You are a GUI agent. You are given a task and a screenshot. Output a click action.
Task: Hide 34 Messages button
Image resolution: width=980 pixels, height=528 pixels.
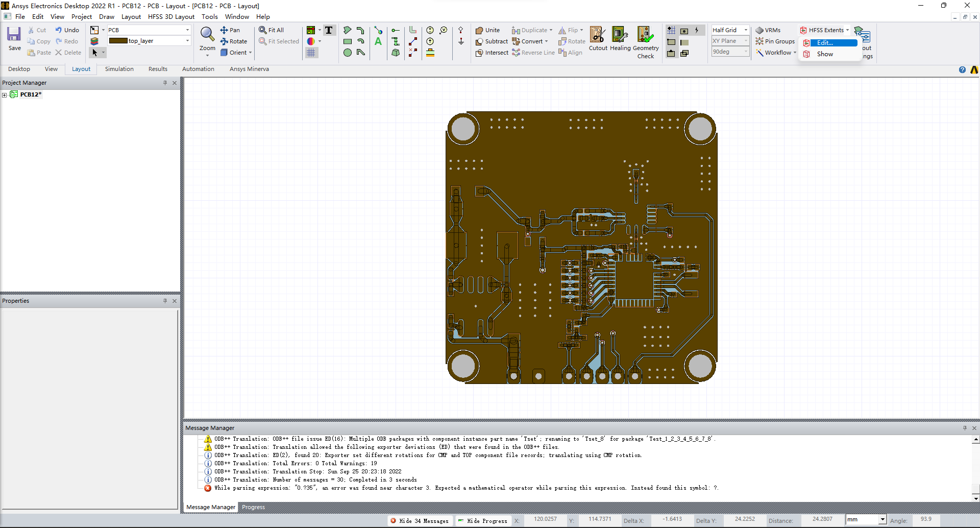tap(420, 521)
